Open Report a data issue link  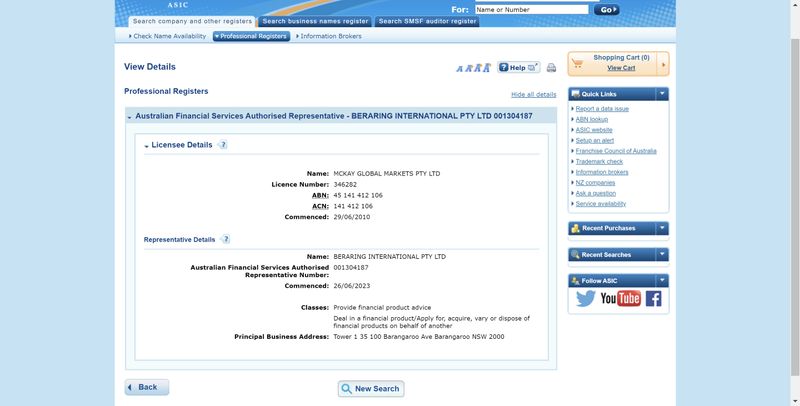pos(602,109)
